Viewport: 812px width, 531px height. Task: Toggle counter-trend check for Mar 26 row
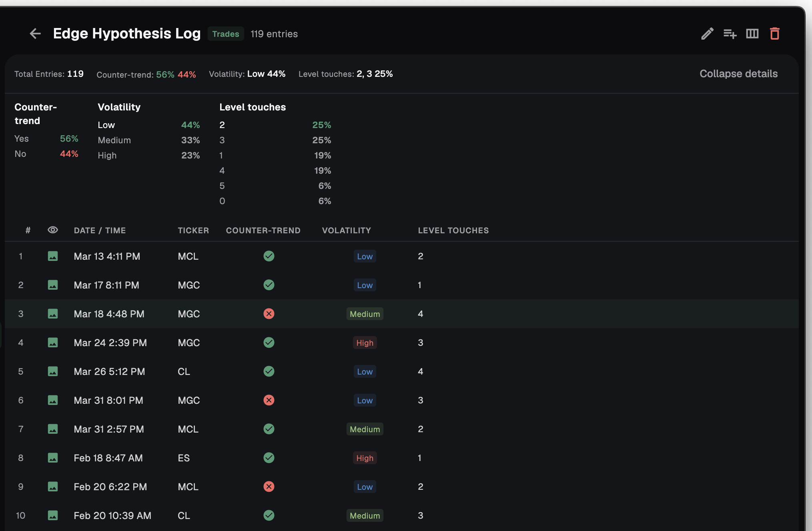[x=269, y=371]
